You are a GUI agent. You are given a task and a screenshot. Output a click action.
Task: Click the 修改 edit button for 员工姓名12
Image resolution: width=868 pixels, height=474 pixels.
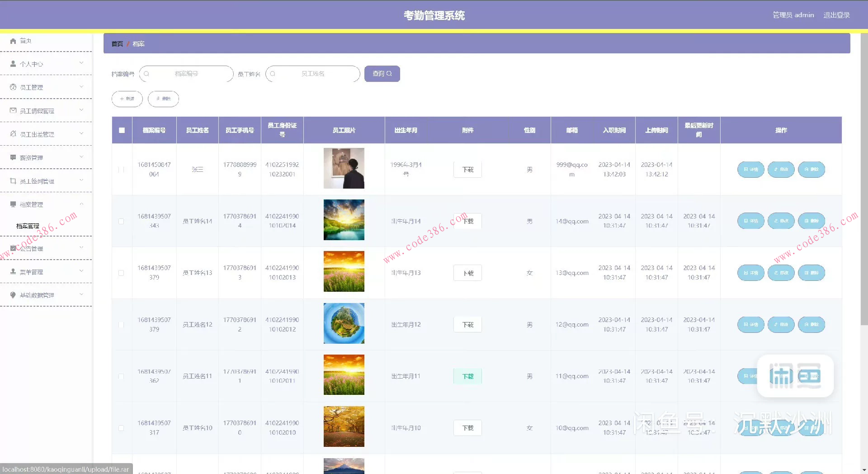click(x=781, y=325)
